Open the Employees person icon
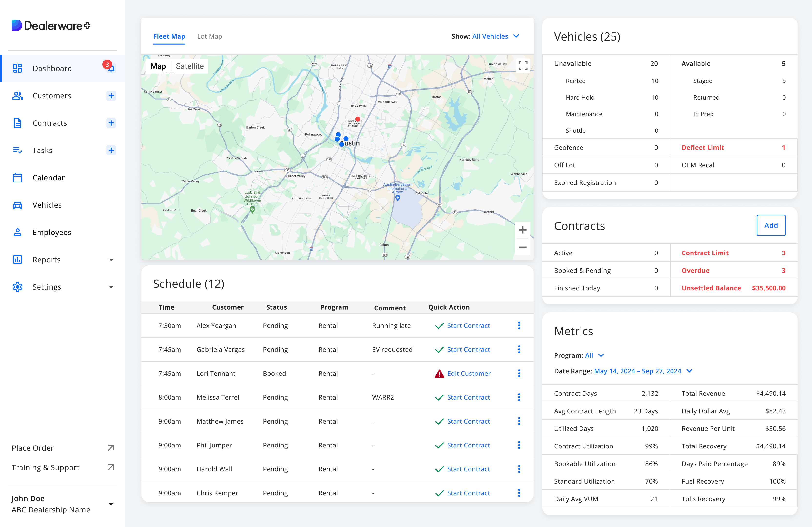The width and height of the screenshot is (812, 527). click(x=17, y=233)
